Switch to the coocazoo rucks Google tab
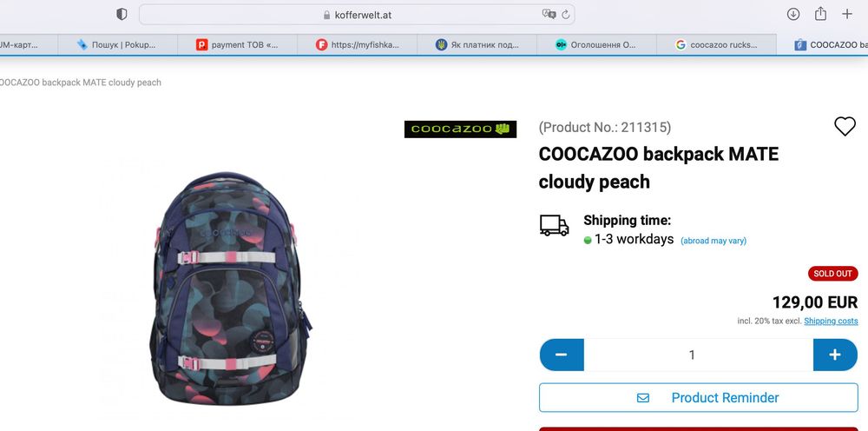The width and height of the screenshot is (868, 431). click(x=716, y=45)
